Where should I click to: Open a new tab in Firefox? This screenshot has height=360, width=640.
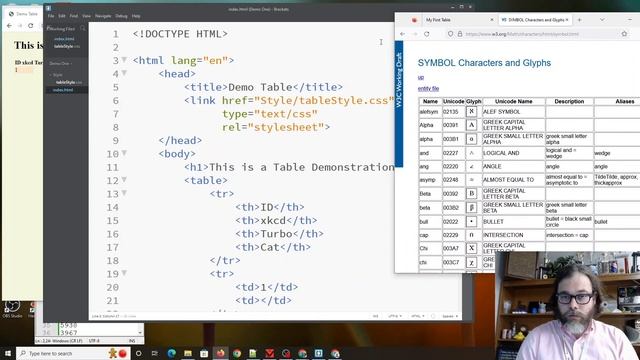tap(579, 20)
